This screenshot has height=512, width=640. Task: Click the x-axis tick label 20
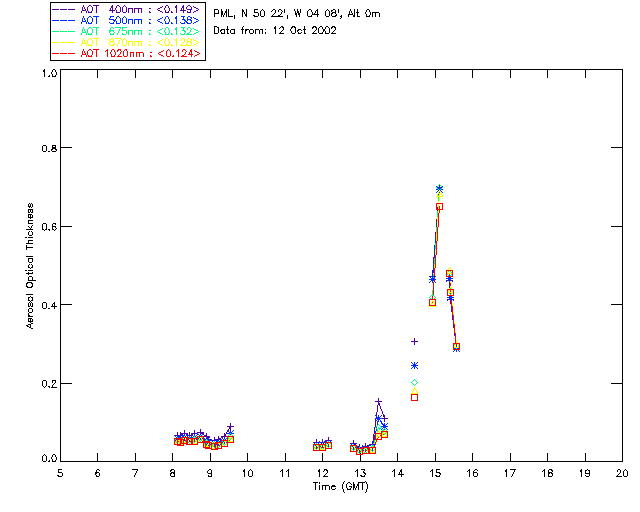point(622,473)
